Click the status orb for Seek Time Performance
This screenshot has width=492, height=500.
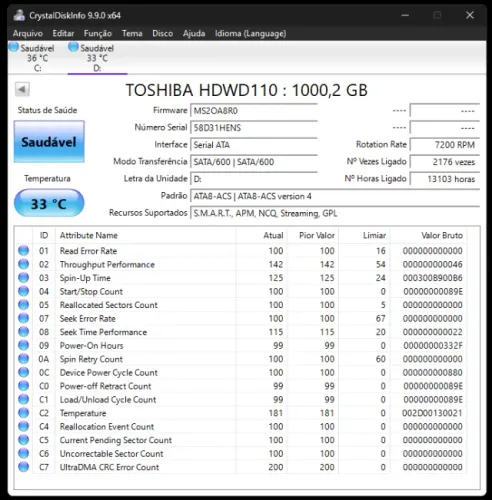(x=23, y=332)
